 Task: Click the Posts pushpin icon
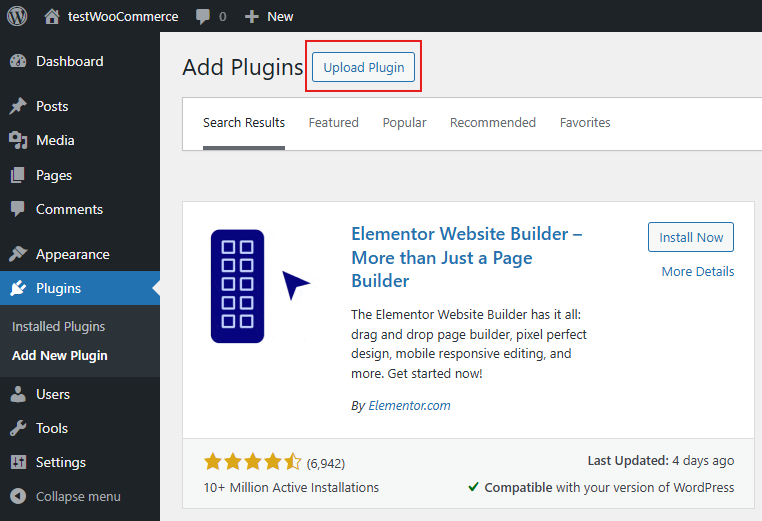[x=18, y=106]
